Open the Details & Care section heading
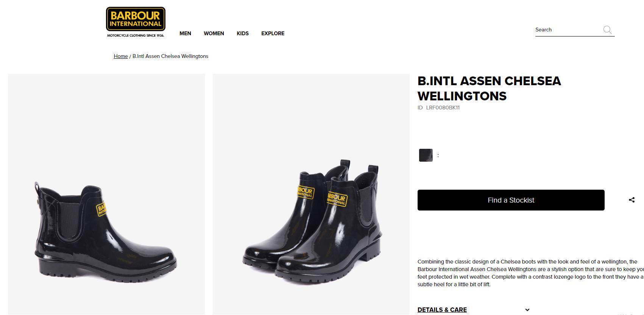The image size is (644, 315). pyautogui.click(x=442, y=310)
